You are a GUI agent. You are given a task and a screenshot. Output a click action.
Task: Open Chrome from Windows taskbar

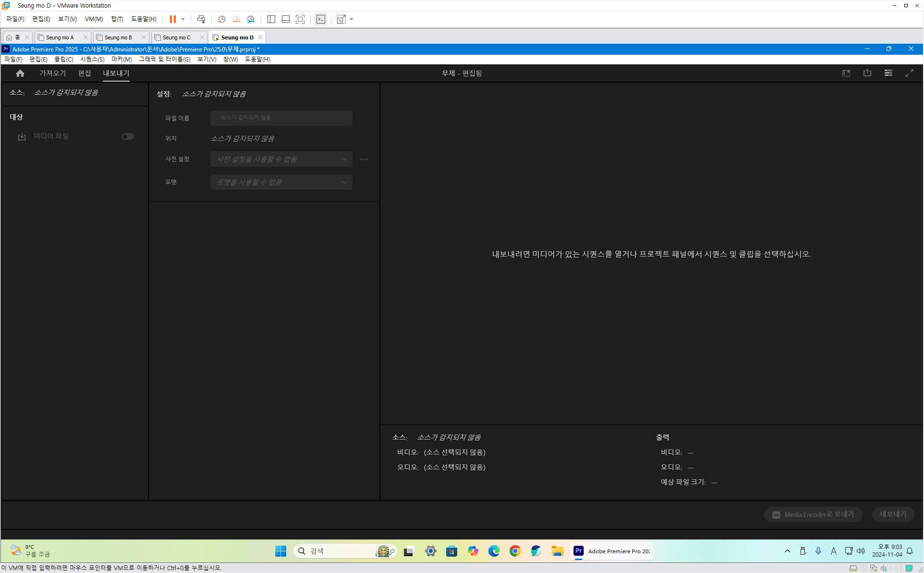point(515,551)
